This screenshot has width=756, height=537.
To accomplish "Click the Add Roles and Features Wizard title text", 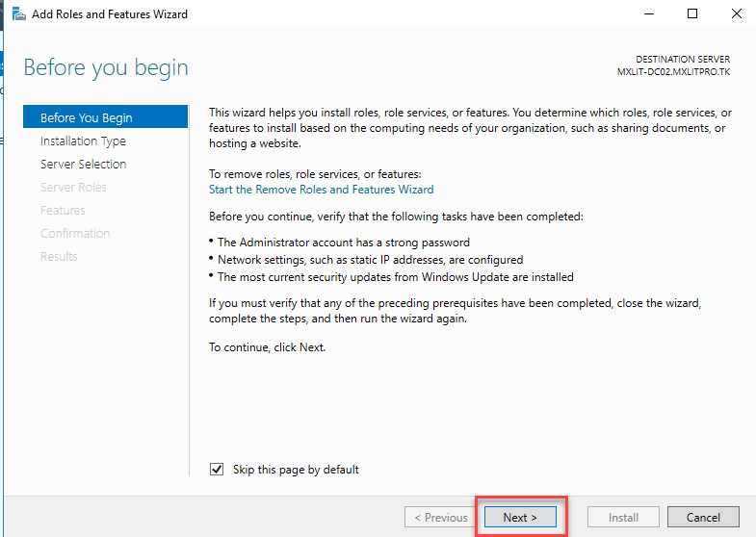I will pyautogui.click(x=111, y=14).
